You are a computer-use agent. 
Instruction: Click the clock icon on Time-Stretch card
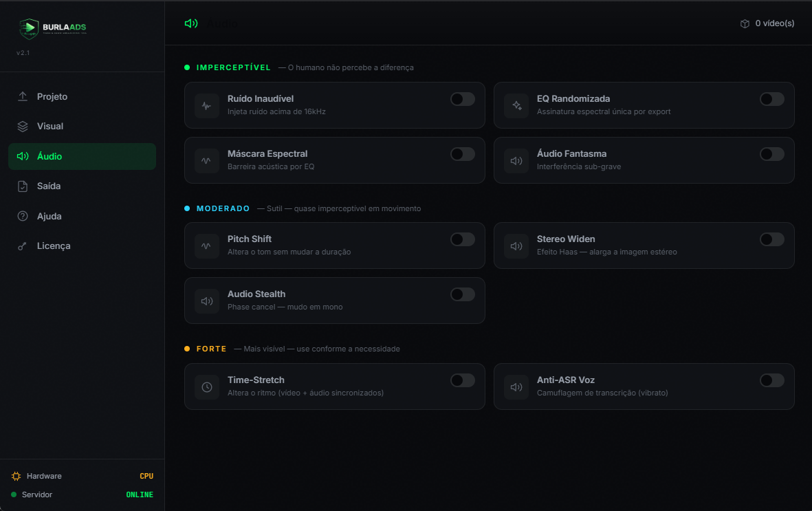pyautogui.click(x=207, y=387)
